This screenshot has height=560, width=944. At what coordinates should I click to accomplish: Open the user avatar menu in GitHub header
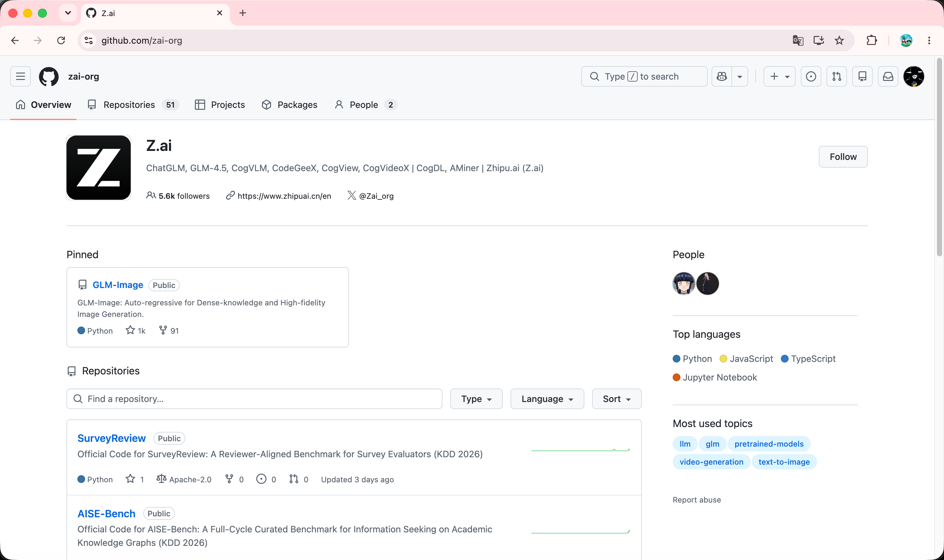point(913,77)
